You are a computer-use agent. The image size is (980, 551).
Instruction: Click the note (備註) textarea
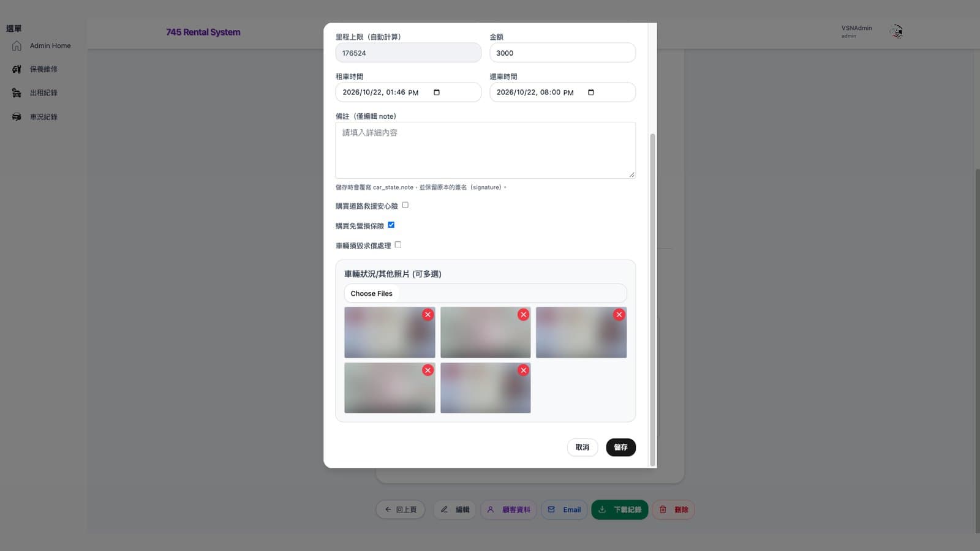pyautogui.click(x=485, y=151)
